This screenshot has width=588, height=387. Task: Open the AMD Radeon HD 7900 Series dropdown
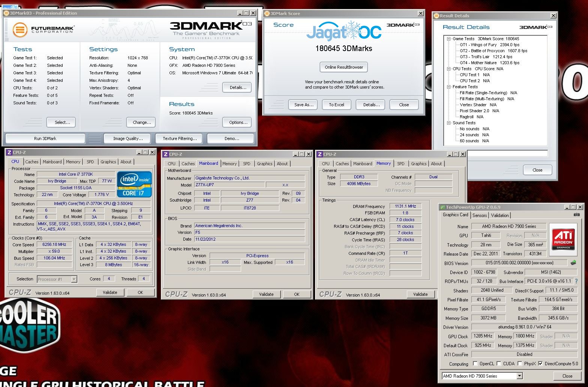pos(519,376)
